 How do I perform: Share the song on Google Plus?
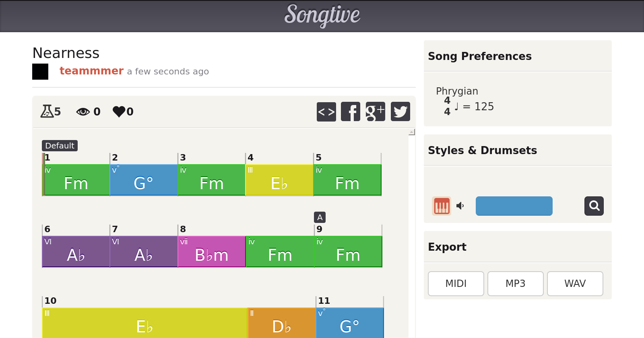(375, 111)
